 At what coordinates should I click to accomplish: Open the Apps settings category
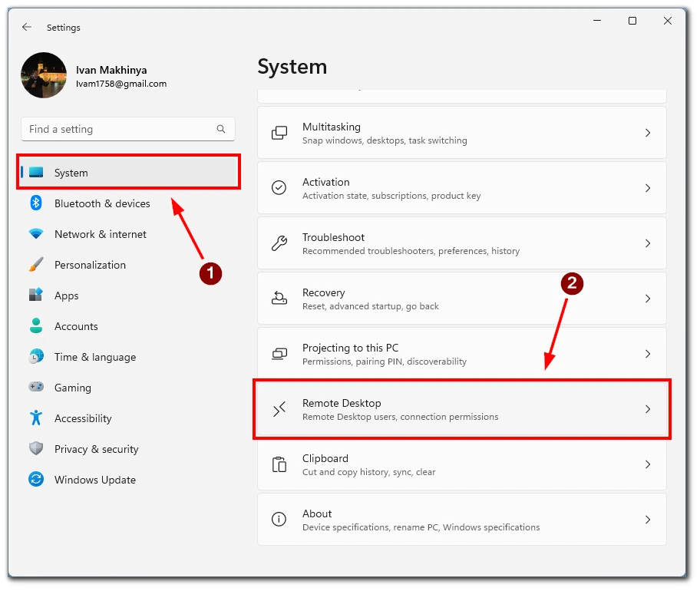click(67, 295)
